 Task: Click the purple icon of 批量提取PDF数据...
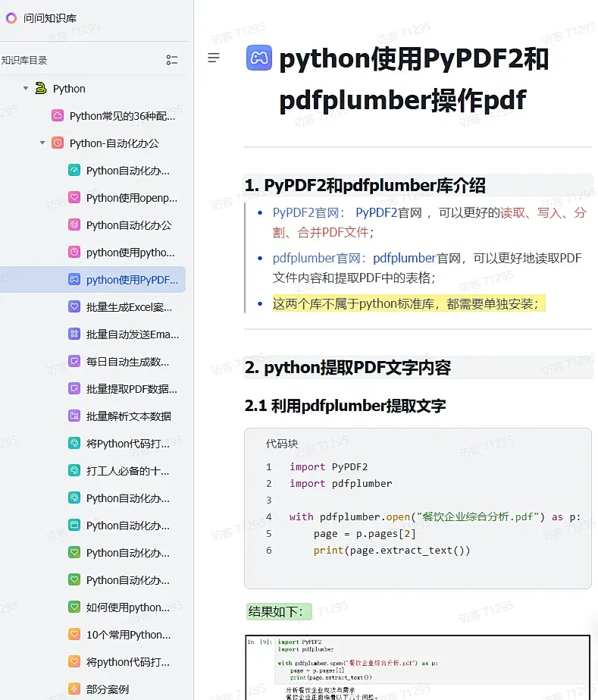point(74,388)
